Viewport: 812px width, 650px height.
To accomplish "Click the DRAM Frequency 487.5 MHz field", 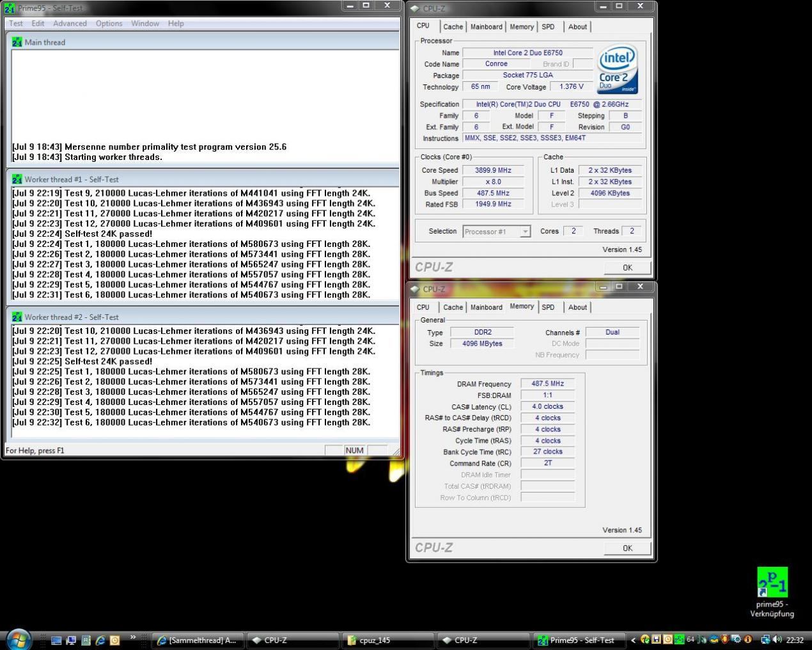I will 547,384.
